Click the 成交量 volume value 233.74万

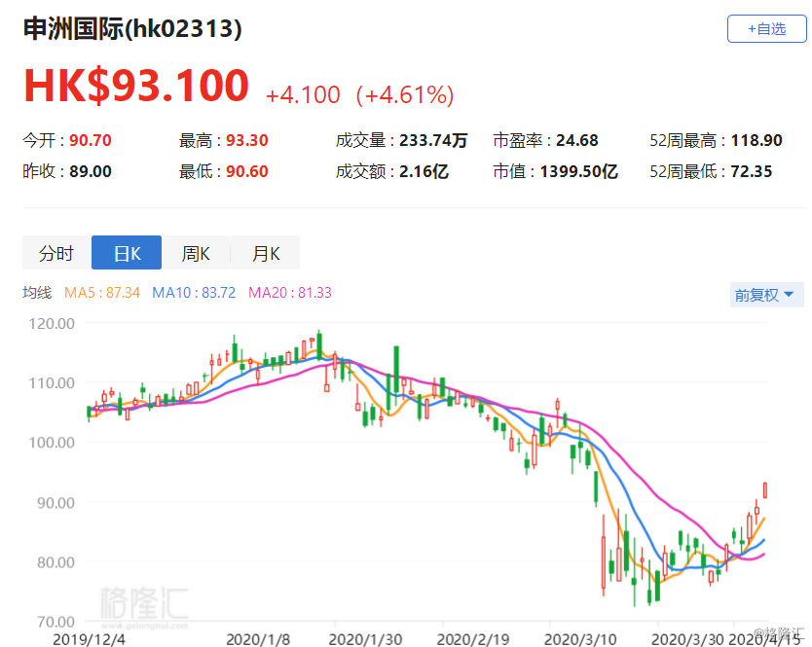pyautogui.click(x=433, y=140)
